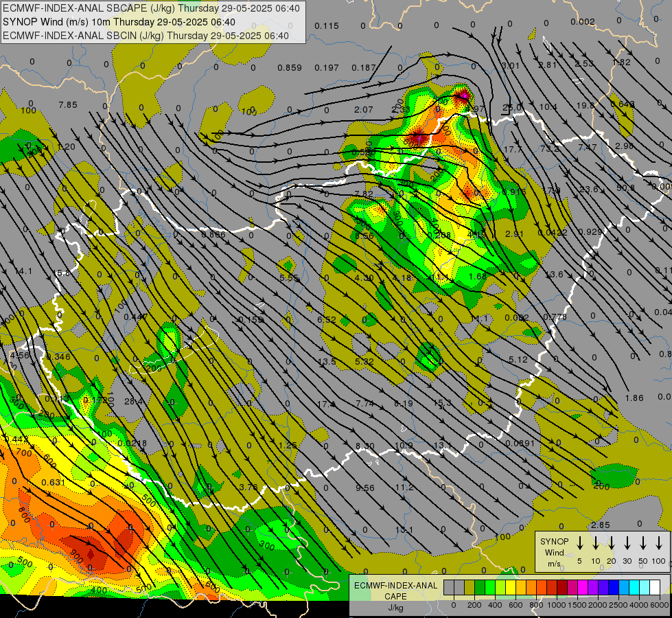Pick the pure yellow swatch in CAPE legend
The width and height of the screenshot is (672, 618).
511,588
